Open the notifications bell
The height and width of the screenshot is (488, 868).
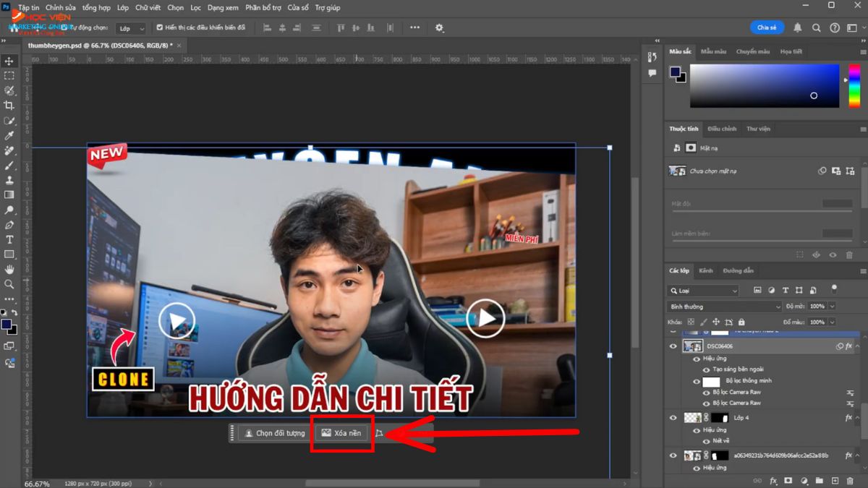point(798,27)
